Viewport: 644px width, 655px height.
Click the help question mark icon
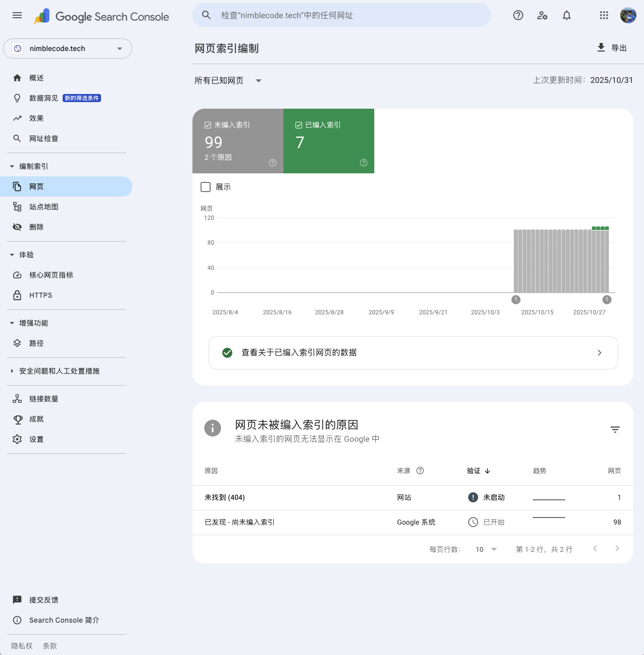coord(518,15)
